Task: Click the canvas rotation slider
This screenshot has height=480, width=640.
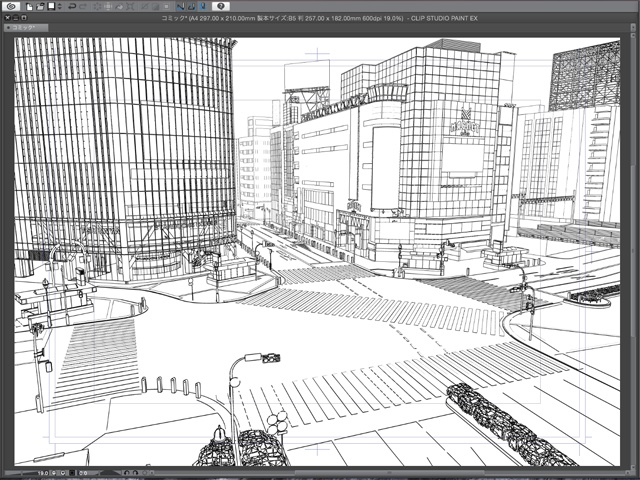Action: pos(106,473)
